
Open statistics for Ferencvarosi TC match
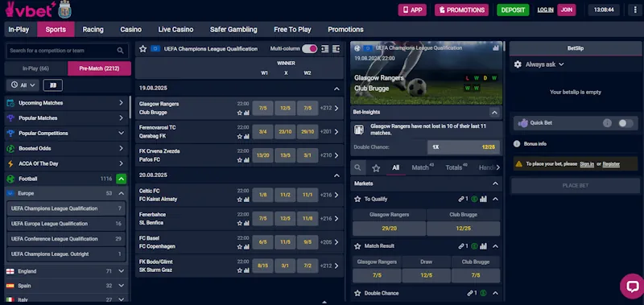[x=246, y=136]
